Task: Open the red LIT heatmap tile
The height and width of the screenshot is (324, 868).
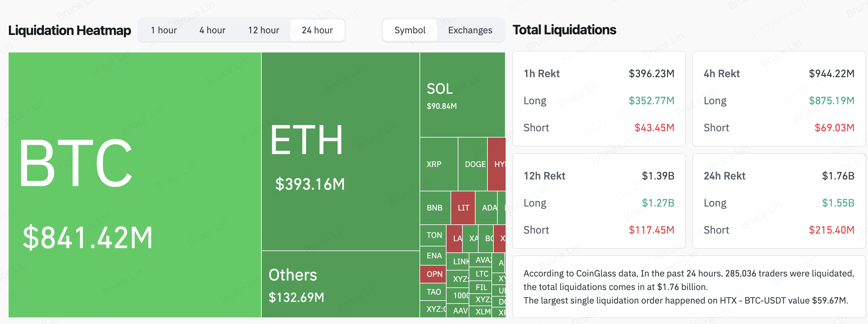Action: 463,208
